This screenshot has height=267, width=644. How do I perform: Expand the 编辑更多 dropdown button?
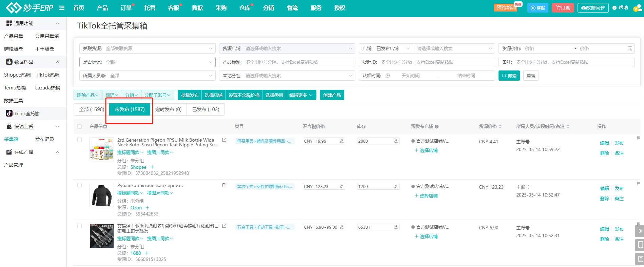coord(301,95)
